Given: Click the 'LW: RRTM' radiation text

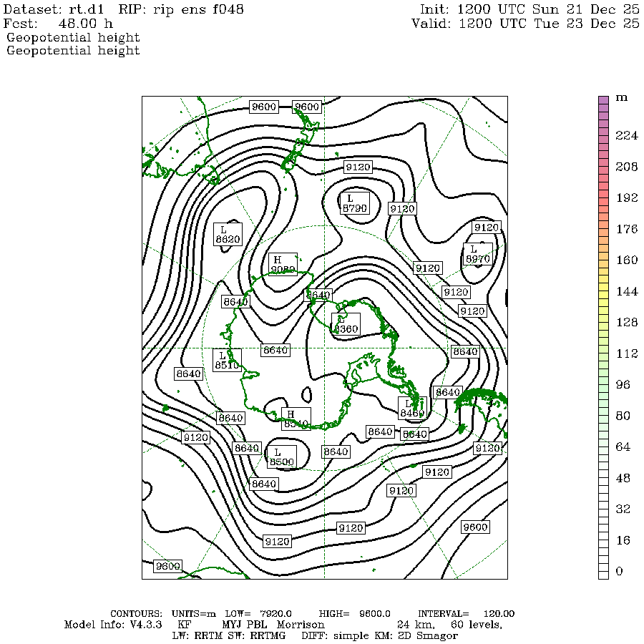Looking at the screenshot, I should [x=199, y=636].
